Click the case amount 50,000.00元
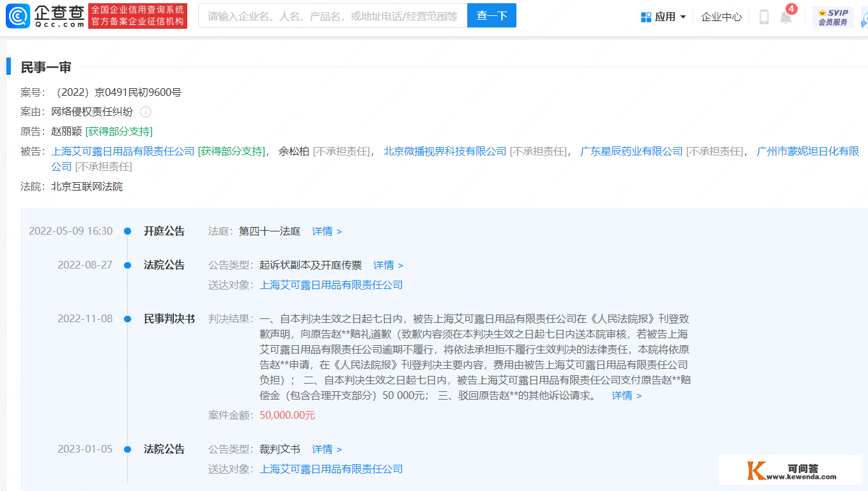Image resolution: width=868 pixels, height=491 pixels. click(287, 416)
